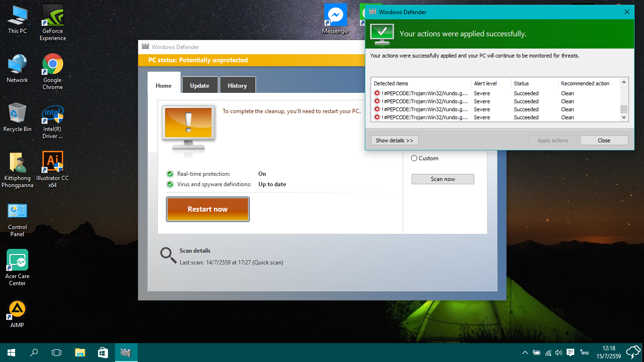
Task: Switch to the Update tab
Action: (200, 85)
